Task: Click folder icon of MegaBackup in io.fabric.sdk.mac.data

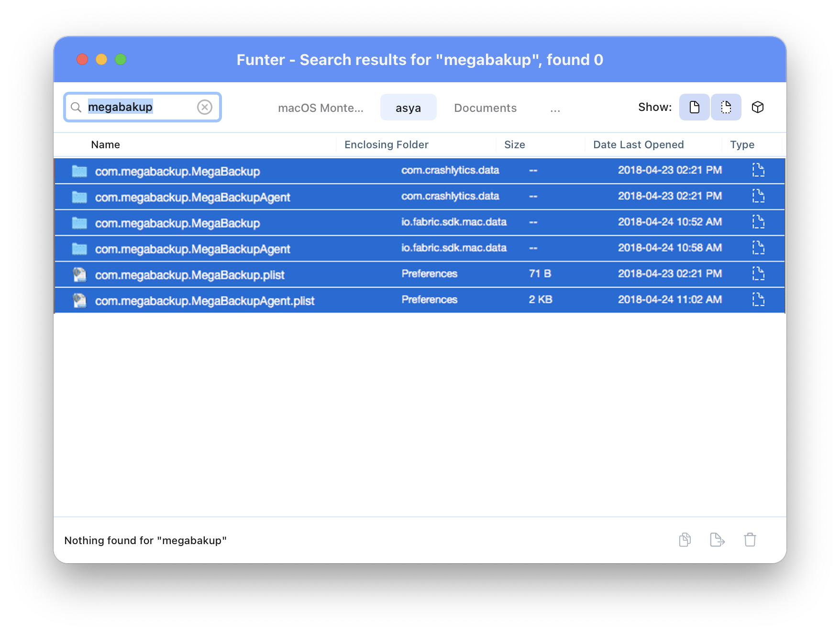Action: 79,222
